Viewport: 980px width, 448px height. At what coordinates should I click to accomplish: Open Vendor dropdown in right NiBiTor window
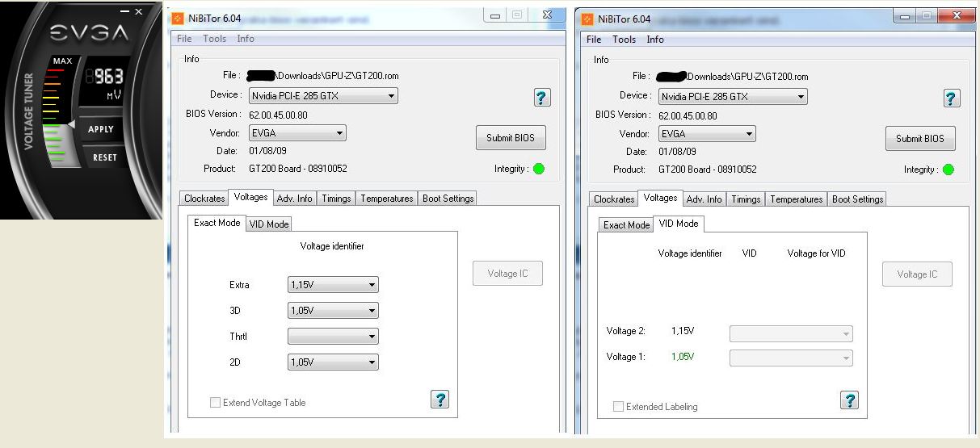(x=707, y=134)
